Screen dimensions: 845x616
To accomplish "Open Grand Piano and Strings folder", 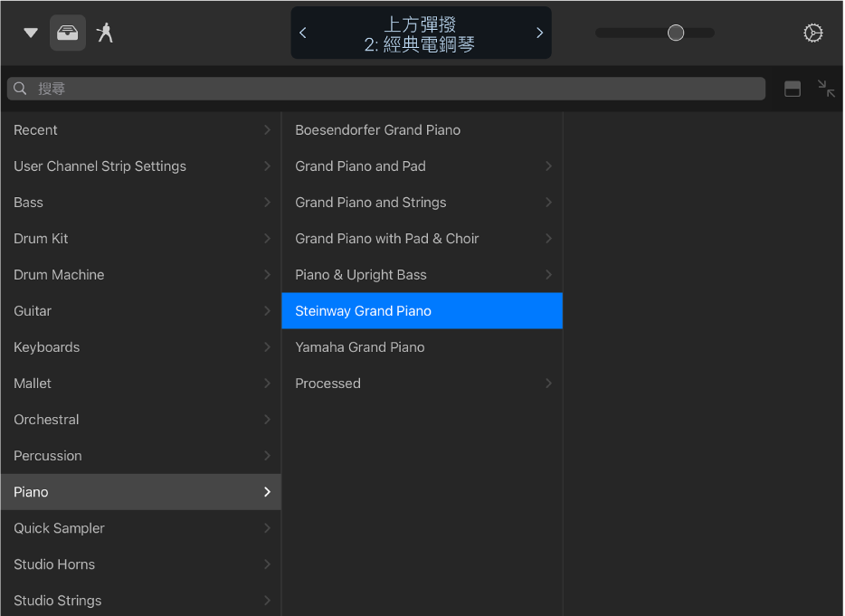I will [x=422, y=202].
